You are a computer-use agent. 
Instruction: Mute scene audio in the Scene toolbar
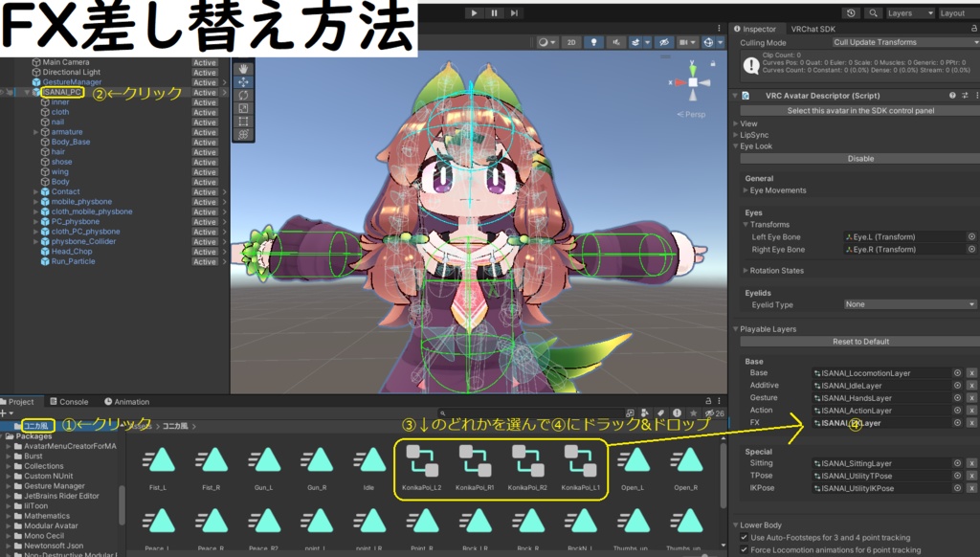click(x=617, y=42)
